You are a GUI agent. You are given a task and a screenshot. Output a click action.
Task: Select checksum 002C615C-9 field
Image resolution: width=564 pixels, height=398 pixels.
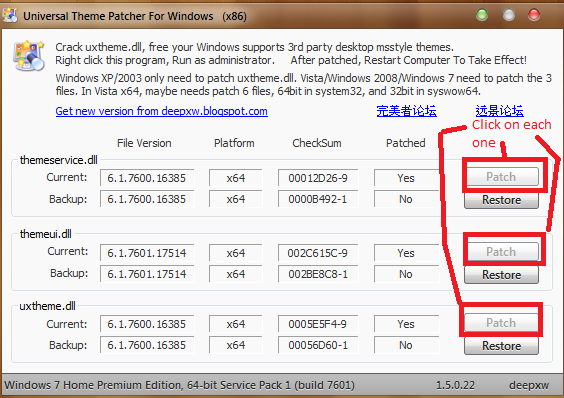318,253
